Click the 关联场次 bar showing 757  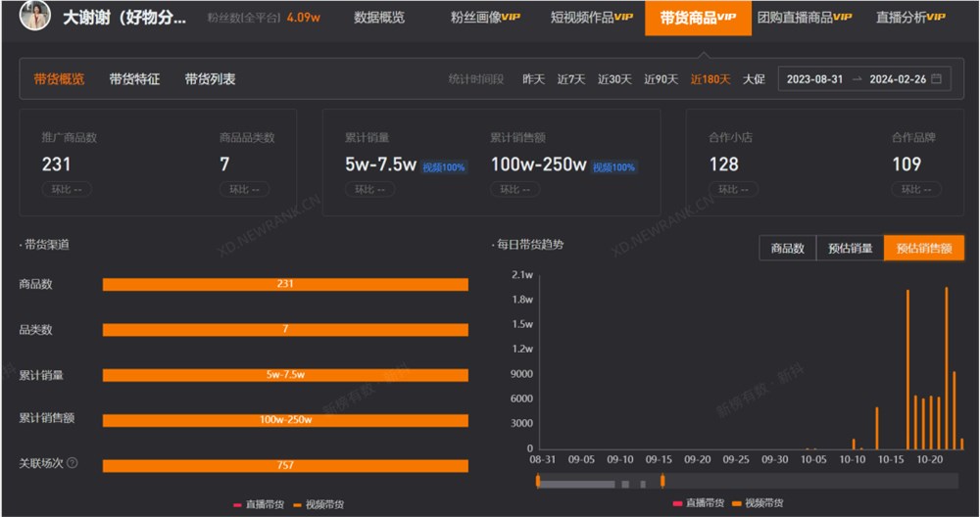tap(285, 466)
